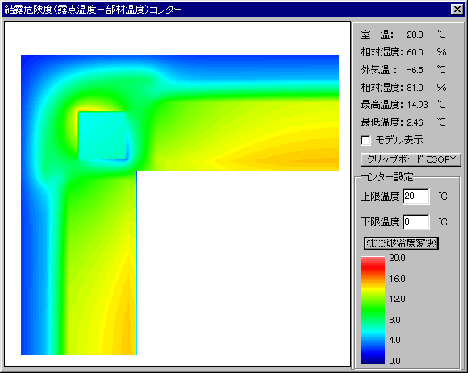Click the dark blue bottom of the legend
The width and height of the screenshot is (468, 373).
[373, 357]
